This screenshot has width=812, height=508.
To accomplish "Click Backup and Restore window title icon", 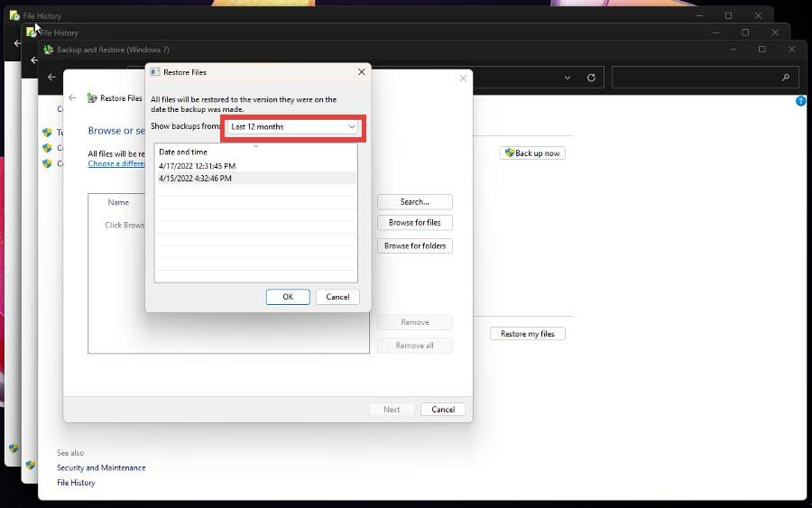I will 49,50.
